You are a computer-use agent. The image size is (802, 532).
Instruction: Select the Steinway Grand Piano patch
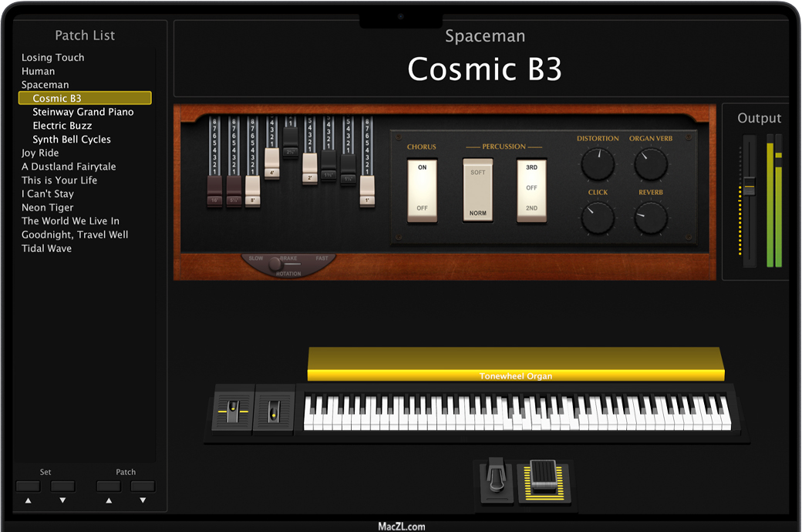[83, 112]
